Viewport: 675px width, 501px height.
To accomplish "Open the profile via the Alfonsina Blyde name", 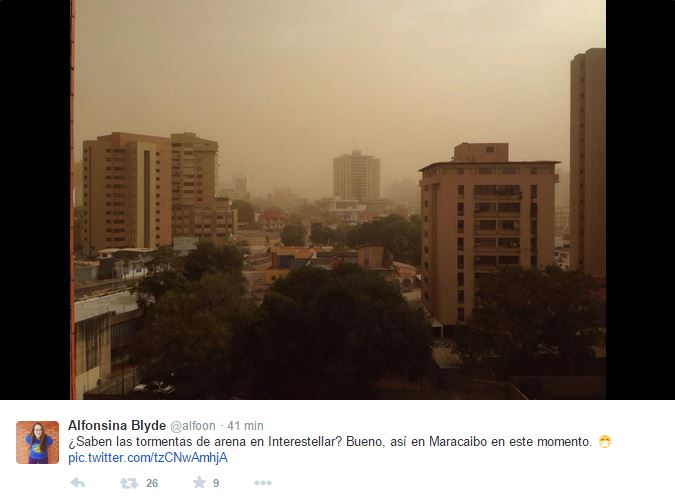I will pos(117,425).
